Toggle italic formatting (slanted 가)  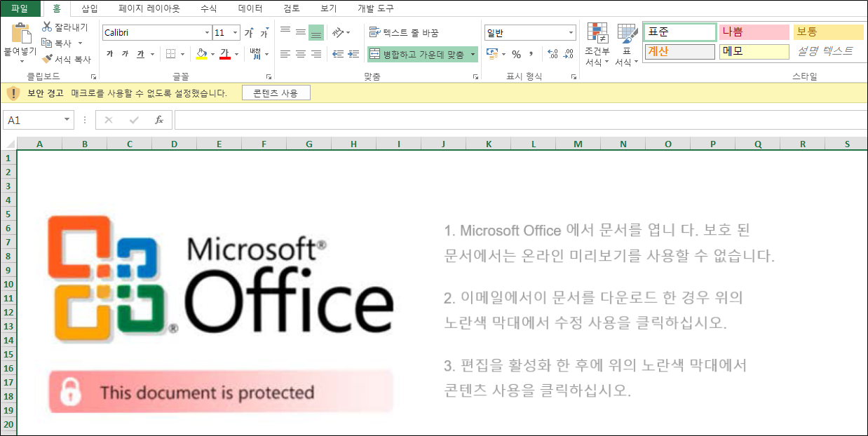pos(125,54)
